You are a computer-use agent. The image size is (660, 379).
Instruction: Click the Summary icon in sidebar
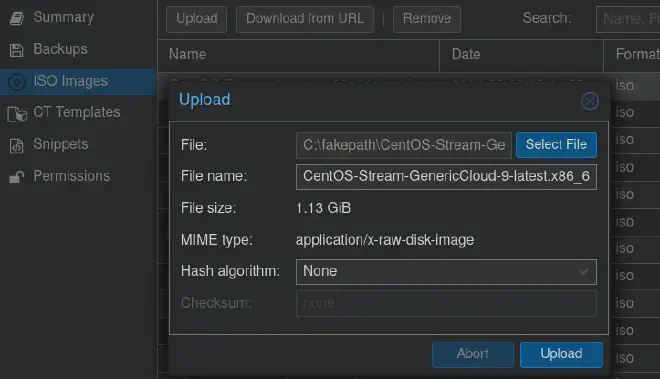coord(17,18)
